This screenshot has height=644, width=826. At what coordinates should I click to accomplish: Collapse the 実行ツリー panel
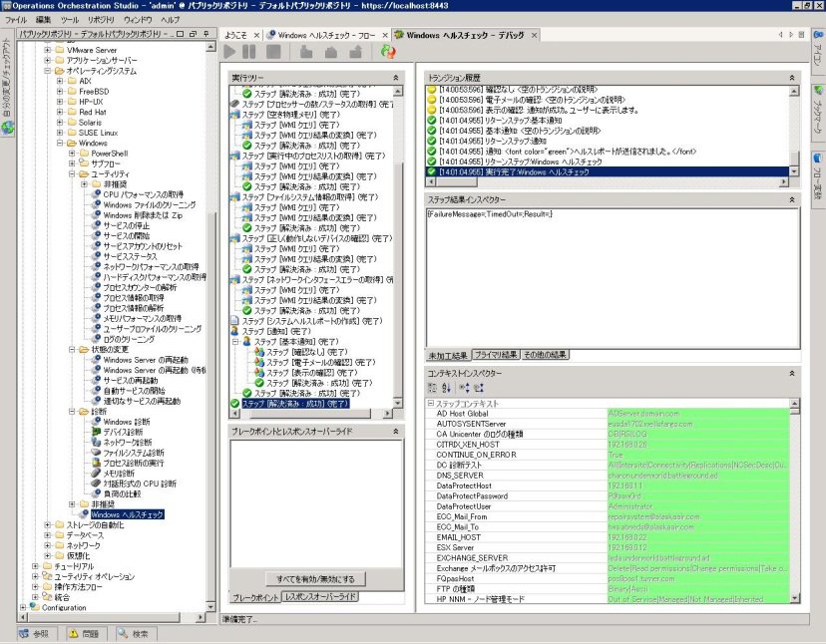(x=396, y=78)
